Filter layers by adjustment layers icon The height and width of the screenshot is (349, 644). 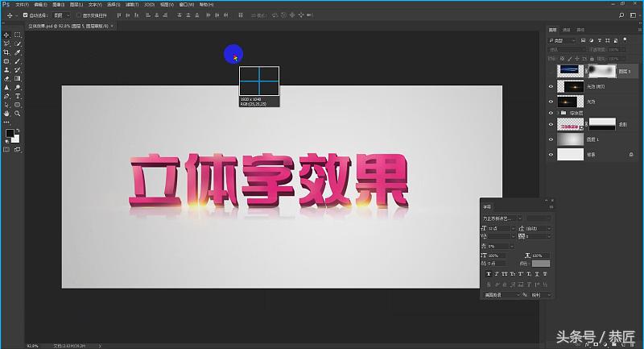[592, 40]
